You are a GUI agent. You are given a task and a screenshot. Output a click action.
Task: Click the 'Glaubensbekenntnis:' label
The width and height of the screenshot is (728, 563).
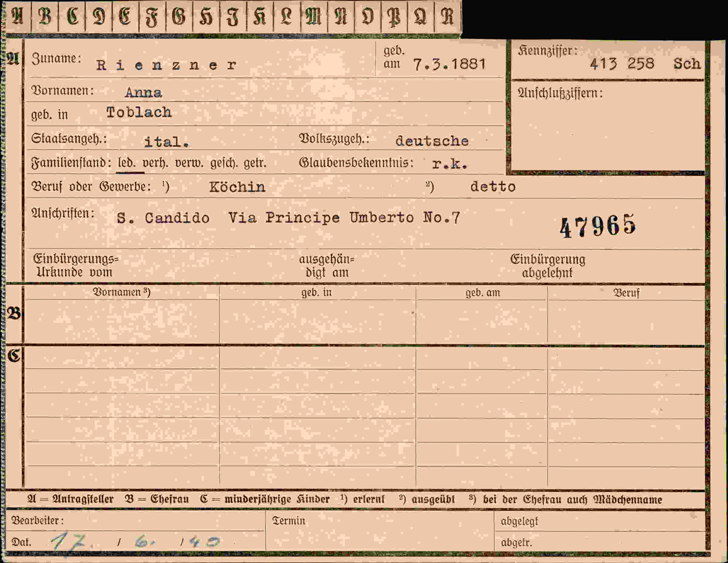coord(356,163)
